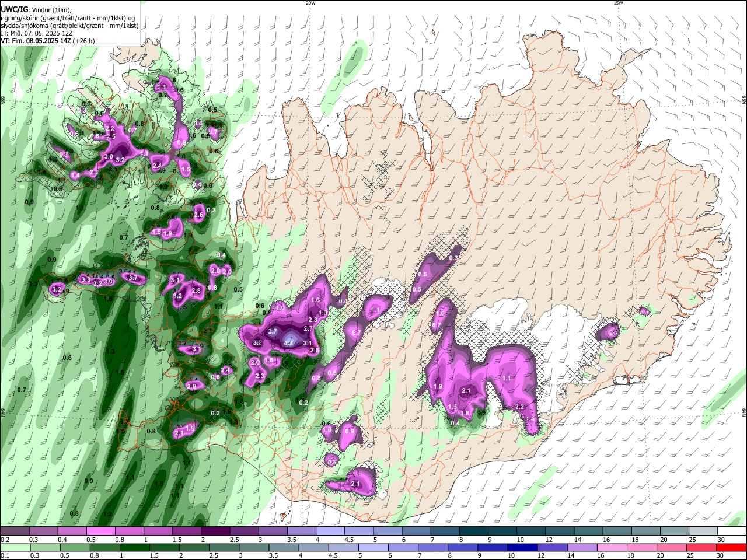Click the '20W' longitude label

(x=310, y=3)
